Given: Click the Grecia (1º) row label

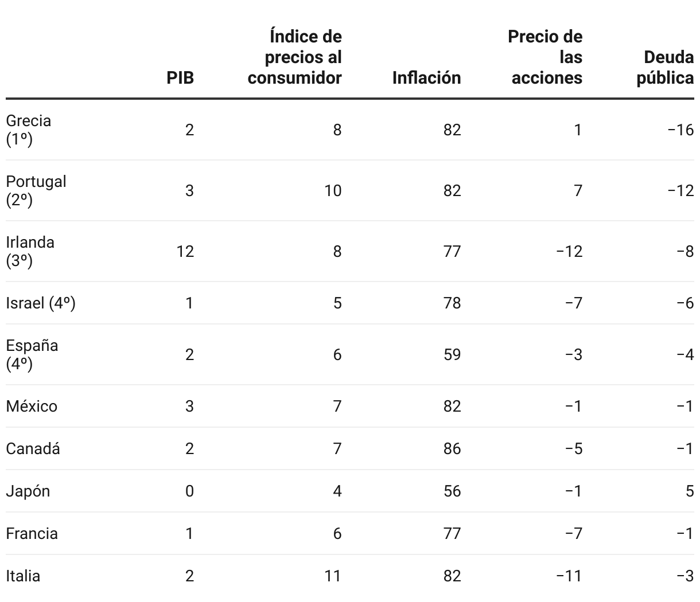Looking at the screenshot, I should pos(29,130).
